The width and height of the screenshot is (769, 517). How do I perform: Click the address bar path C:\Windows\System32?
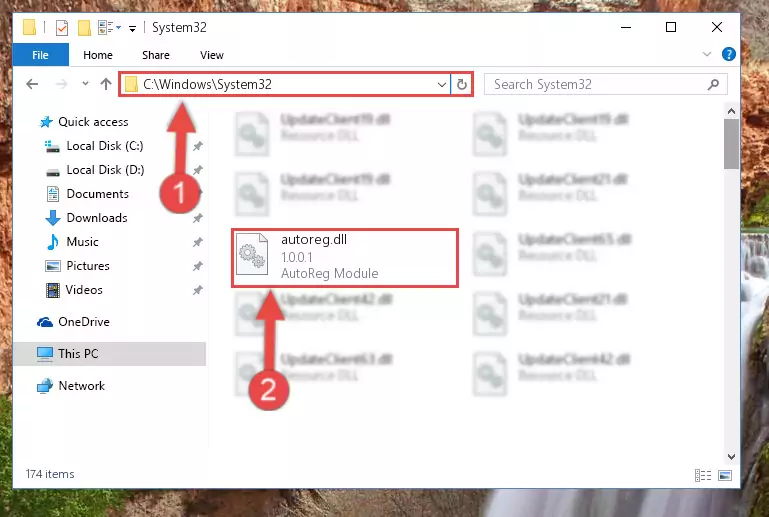207,84
